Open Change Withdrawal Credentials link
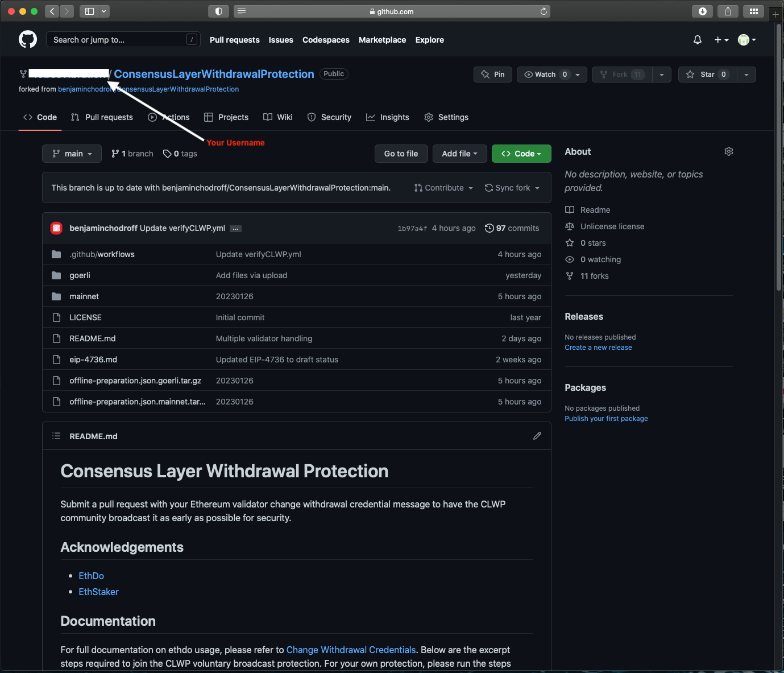 pos(351,650)
